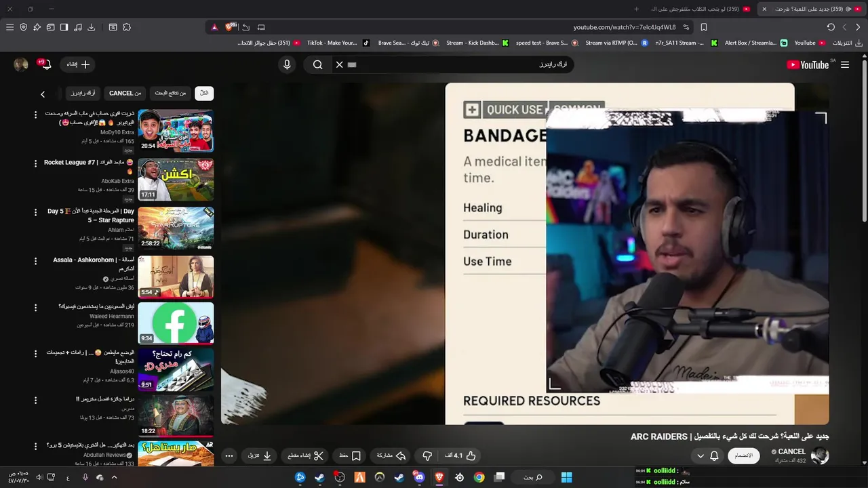
Task: Open Alert Box / Streamla... bookmark
Action: (755, 43)
